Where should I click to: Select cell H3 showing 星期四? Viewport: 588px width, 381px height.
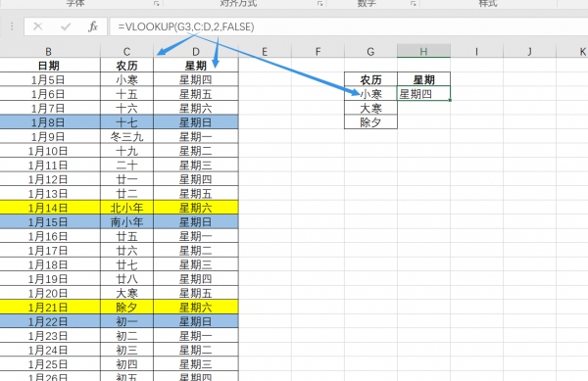click(423, 94)
